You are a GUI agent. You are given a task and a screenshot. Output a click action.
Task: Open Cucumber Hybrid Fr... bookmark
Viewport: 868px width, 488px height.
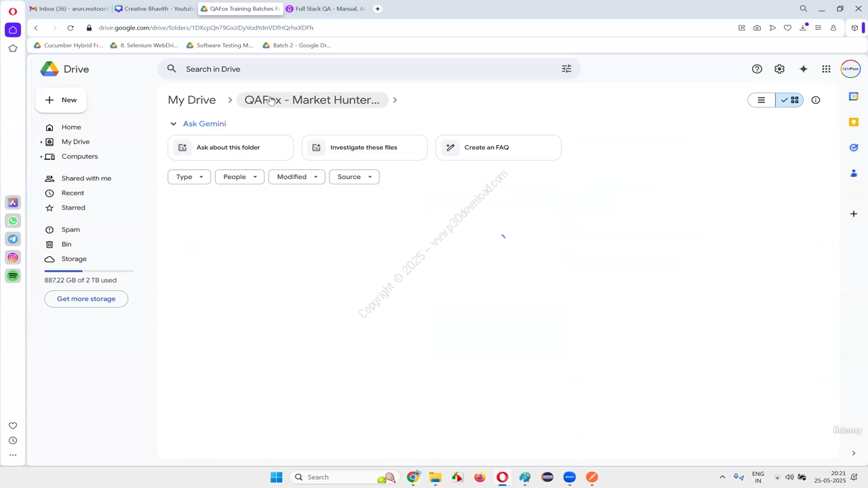pyautogui.click(x=68, y=45)
